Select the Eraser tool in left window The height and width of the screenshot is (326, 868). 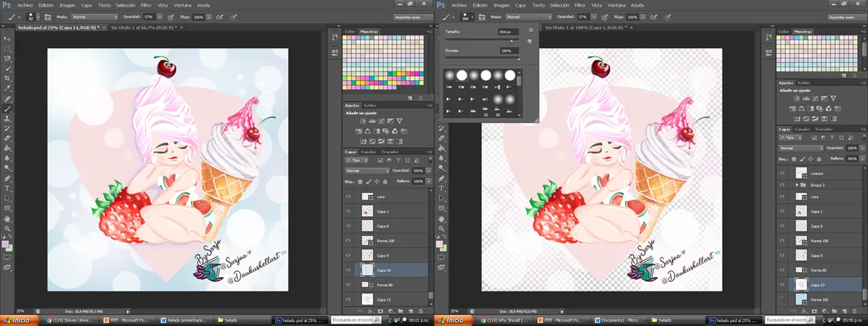tap(8, 138)
